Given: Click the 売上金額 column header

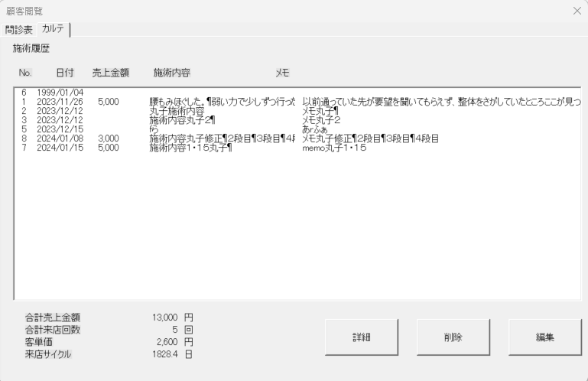Looking at the screenshot, I should click(111, 73).
